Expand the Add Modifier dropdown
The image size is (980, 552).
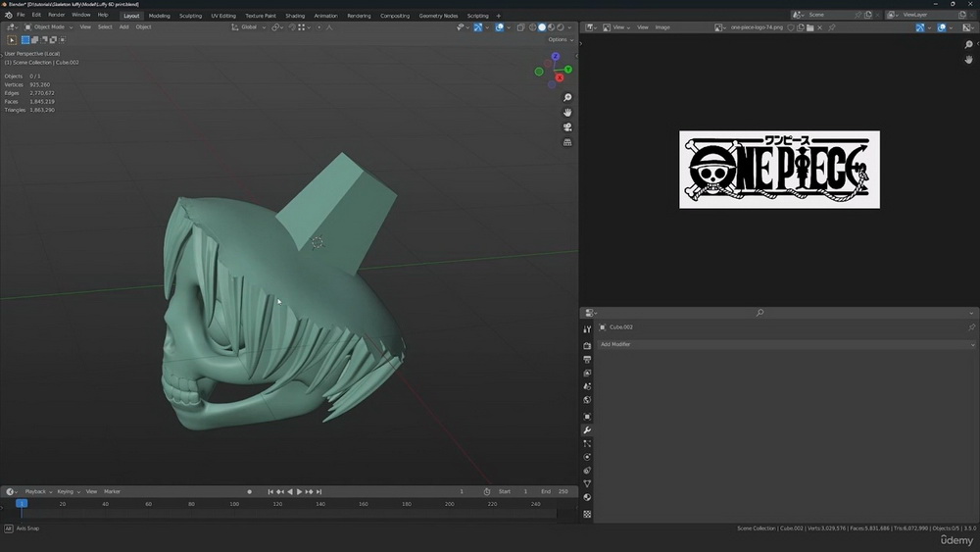click(x=786, y=344)
